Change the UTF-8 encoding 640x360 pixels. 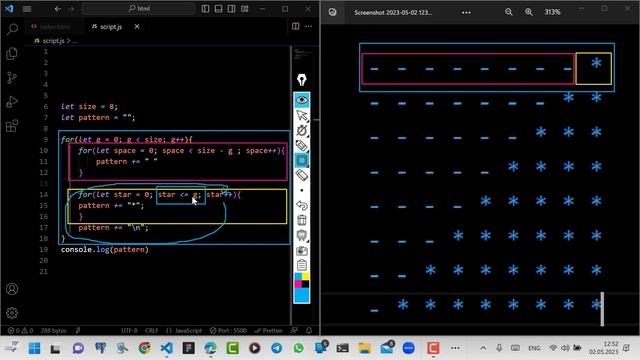pyautogui.click(x=129, y=331)
